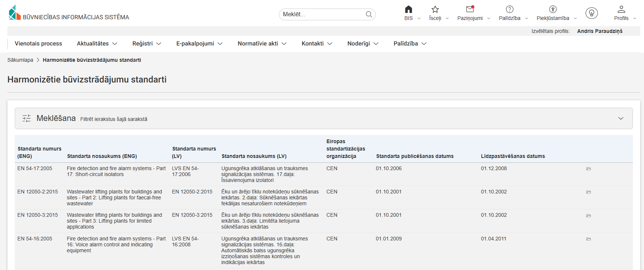Viewport: 644px width, 270px height.
Task: Go to Vienotais process
Action: point(38,44)
